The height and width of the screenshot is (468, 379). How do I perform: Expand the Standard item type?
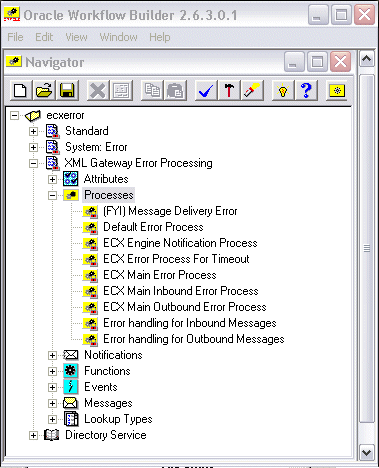(33, 131)
